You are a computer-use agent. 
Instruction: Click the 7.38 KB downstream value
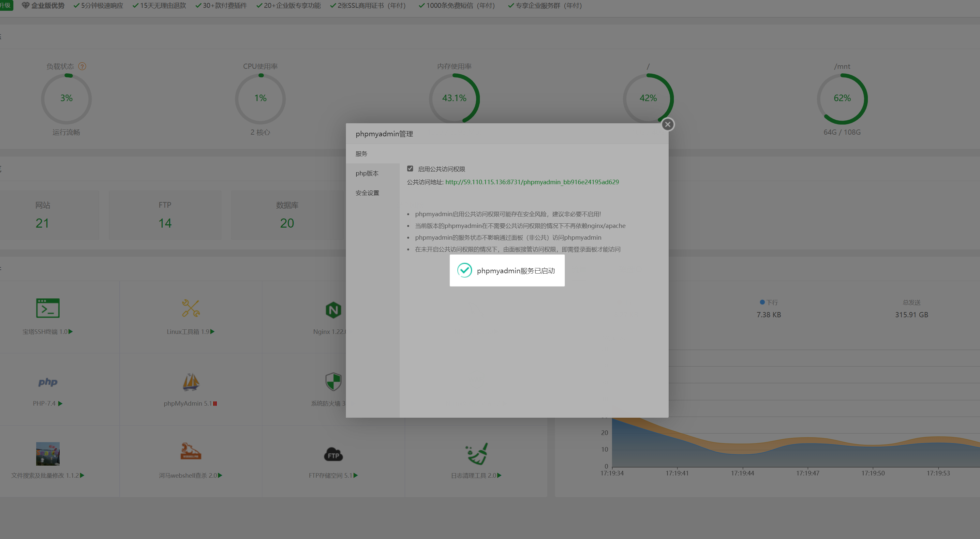coord(769,315)
